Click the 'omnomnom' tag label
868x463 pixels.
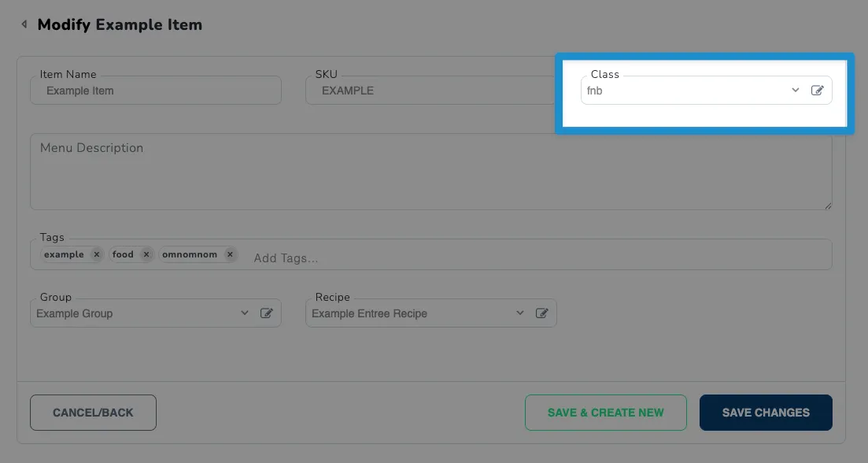(x=190, y=254)
